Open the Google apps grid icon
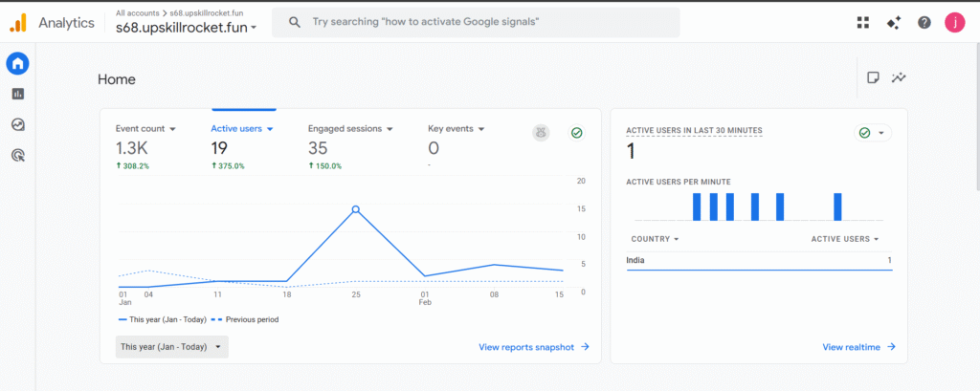The image size is (980, 391). coord(863,23)
